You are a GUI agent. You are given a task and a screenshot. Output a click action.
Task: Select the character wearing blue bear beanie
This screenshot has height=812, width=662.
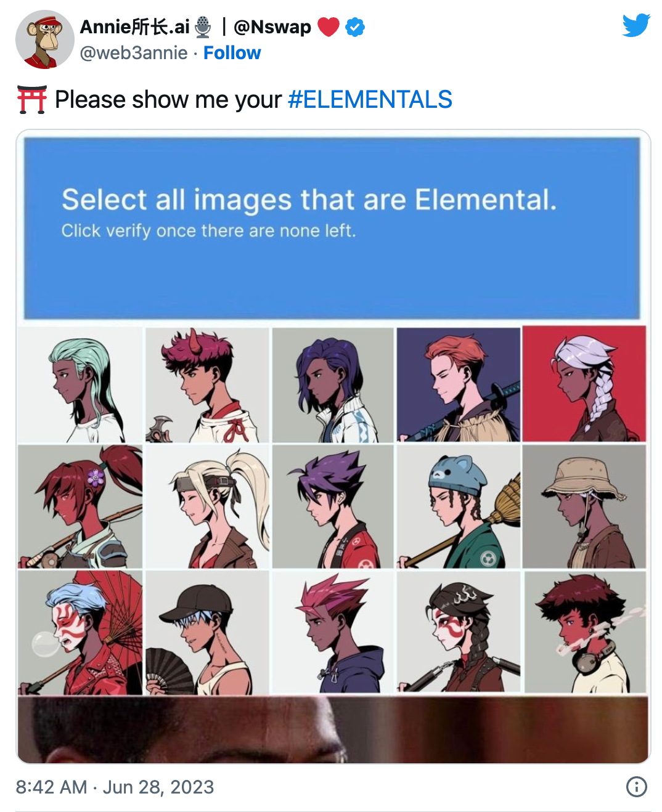click(459, 506)
